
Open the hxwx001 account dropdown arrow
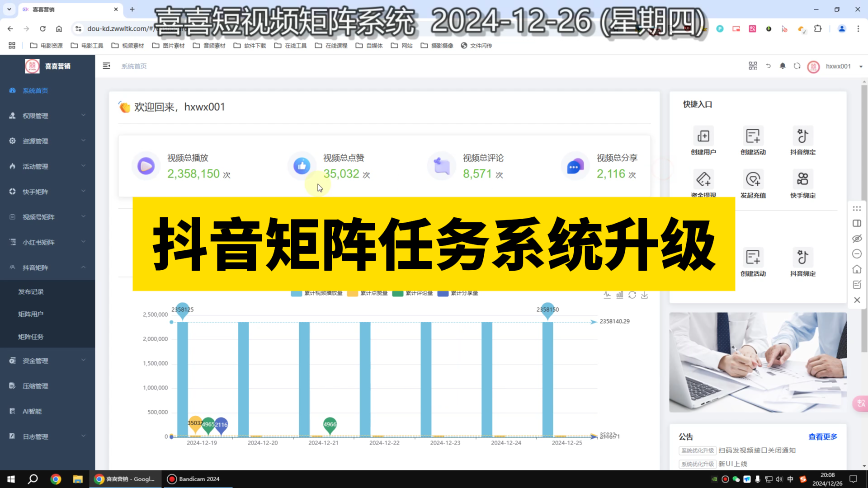861,66
